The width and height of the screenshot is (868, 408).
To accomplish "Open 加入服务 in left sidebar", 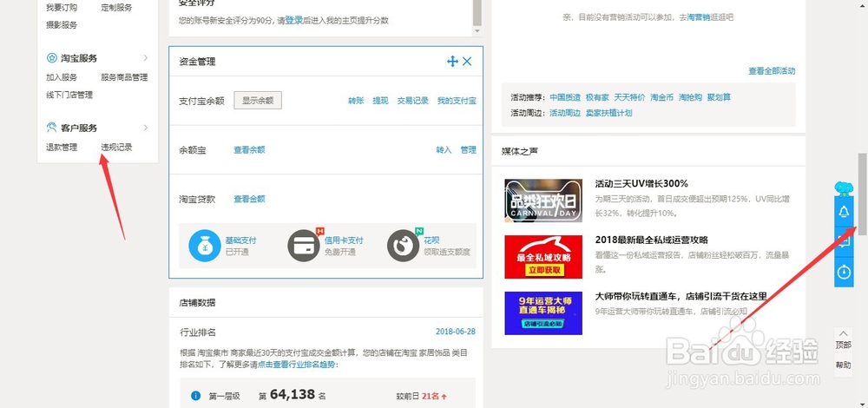I will (x=62, y=77).
